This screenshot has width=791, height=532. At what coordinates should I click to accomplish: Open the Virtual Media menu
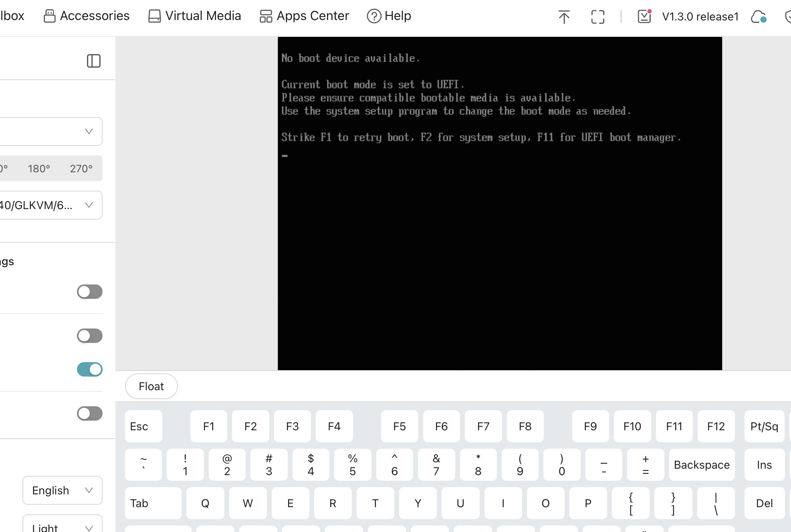tap(195, 16)
